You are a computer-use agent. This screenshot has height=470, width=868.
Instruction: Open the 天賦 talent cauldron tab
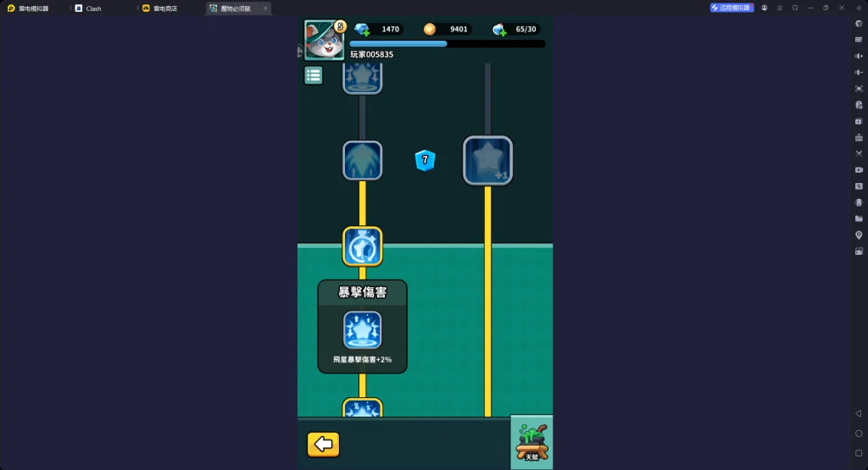point(531,442)
